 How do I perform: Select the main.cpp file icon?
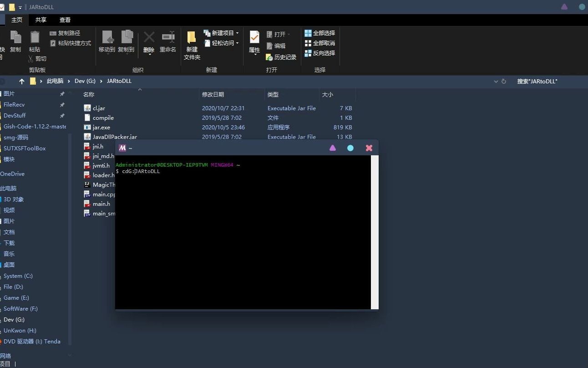point(88,194)
